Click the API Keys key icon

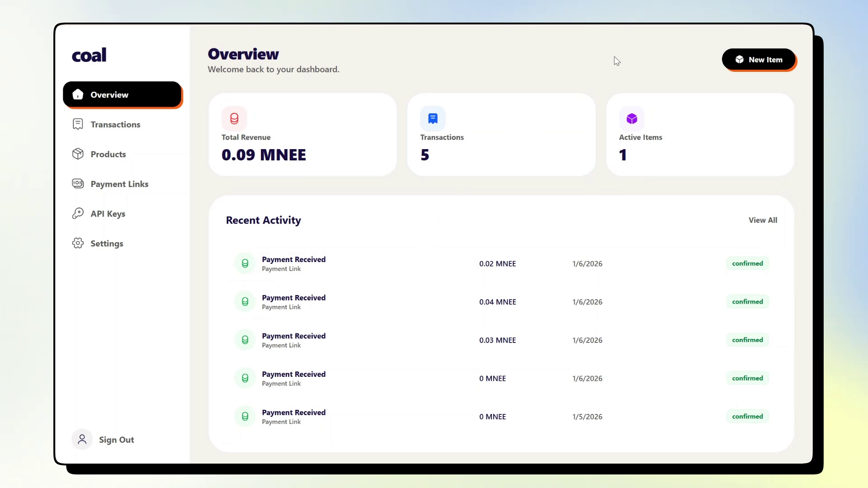[x=78, y=213]
